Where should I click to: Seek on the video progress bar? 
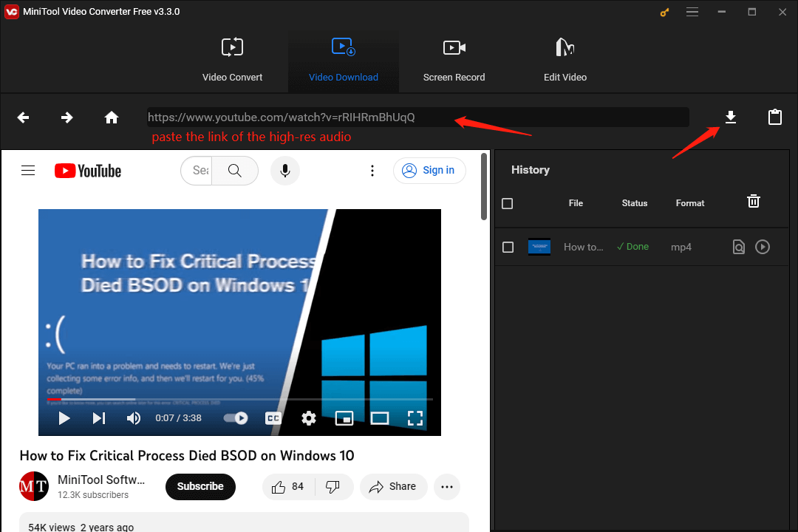239,400
